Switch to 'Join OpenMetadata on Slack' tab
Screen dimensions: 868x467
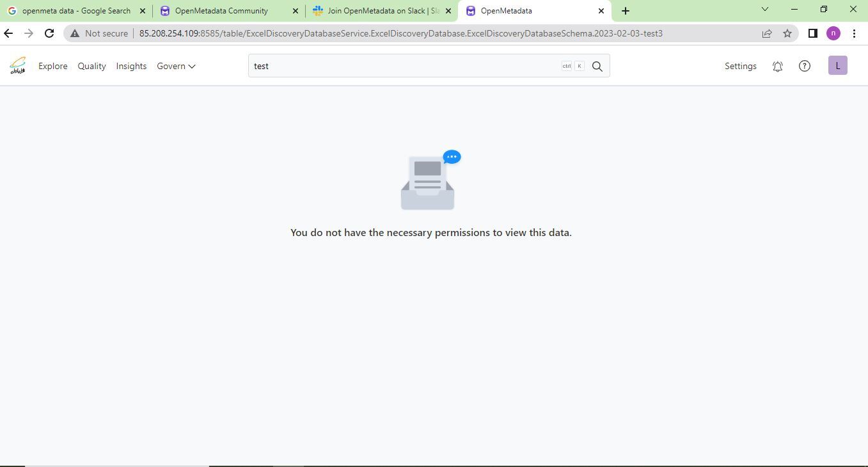[383, 11]
